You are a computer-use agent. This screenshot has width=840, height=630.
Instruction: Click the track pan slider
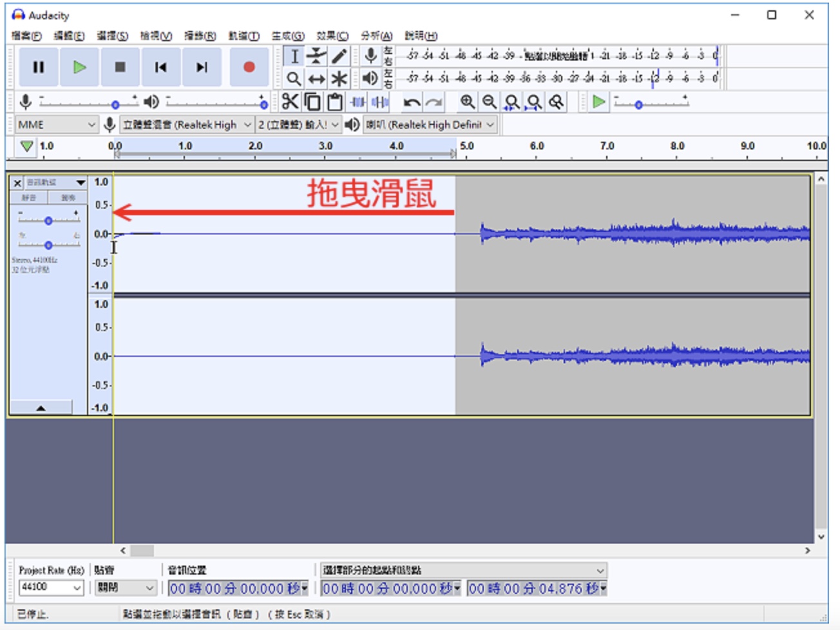[48, 245]
